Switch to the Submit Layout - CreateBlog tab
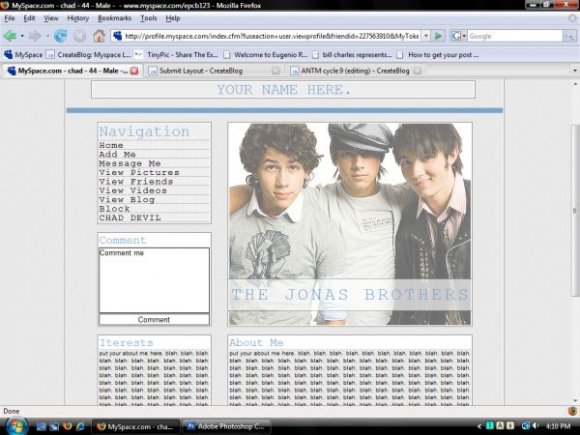 (x=214, y=71)
